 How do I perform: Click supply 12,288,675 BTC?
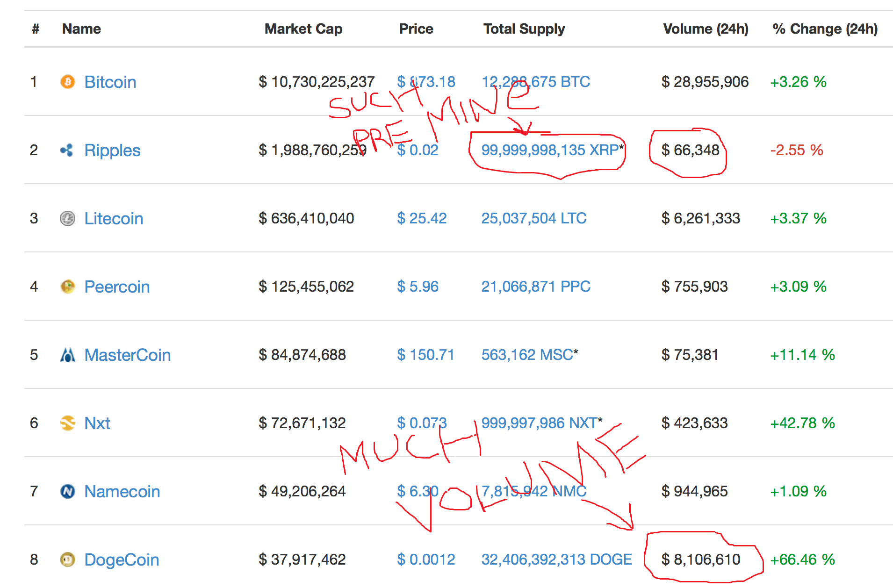point(536,82)
